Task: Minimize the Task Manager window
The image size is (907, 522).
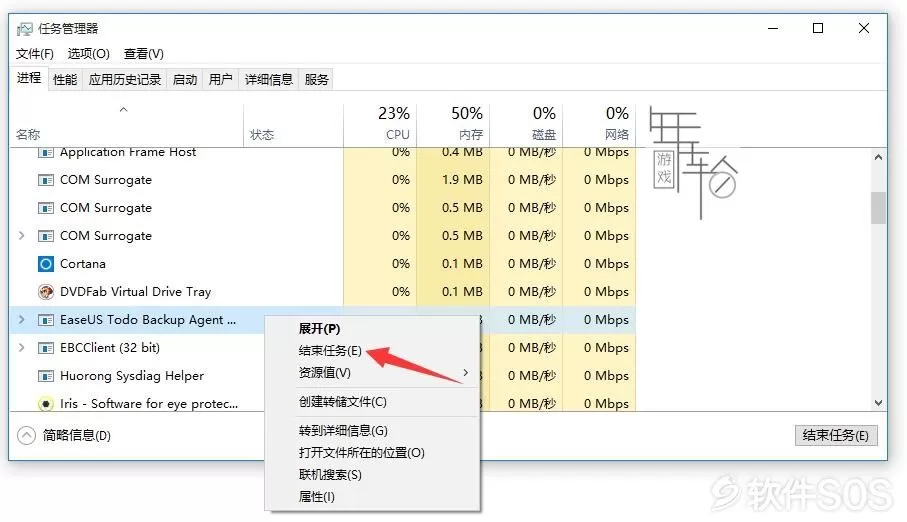Action: pos(773,28)
